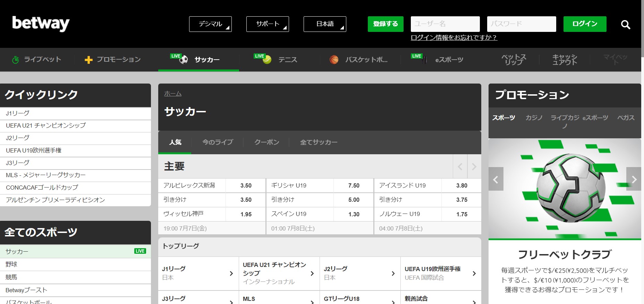
Task: Open J3リーグ quick link
Action: pos(75,163)
